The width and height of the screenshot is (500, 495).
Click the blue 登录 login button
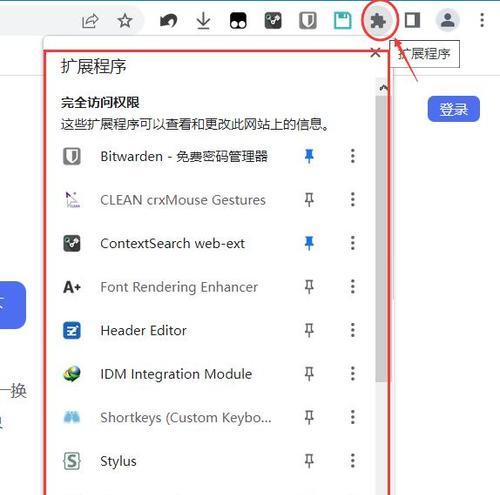coord(454,109)
